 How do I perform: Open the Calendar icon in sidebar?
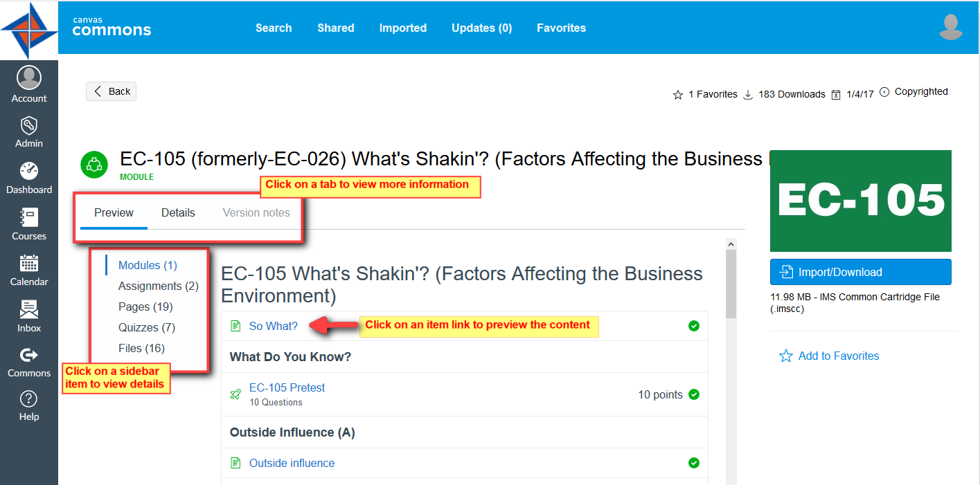29,263
